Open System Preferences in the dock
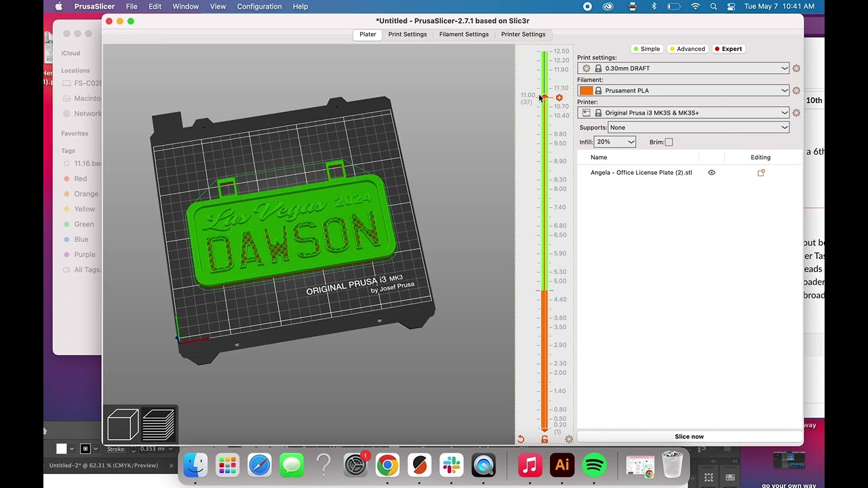This screenshot has width=868, height=488. [x=355, y=466]
